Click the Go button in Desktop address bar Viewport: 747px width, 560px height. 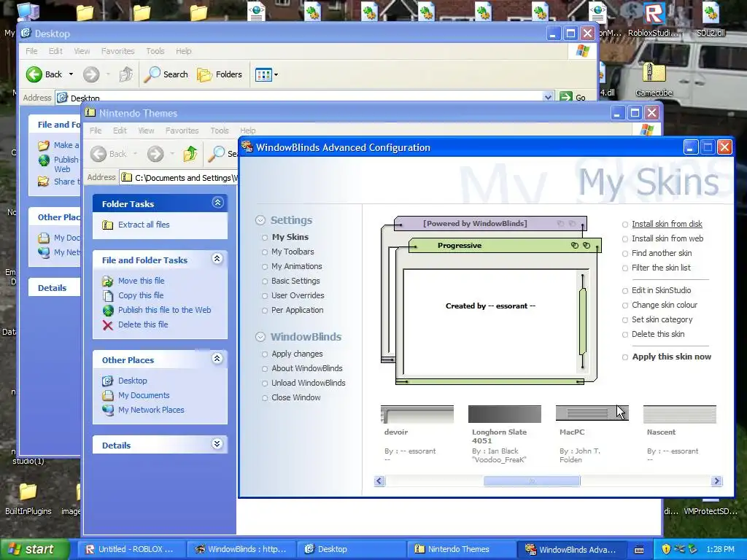click(573, 97)
